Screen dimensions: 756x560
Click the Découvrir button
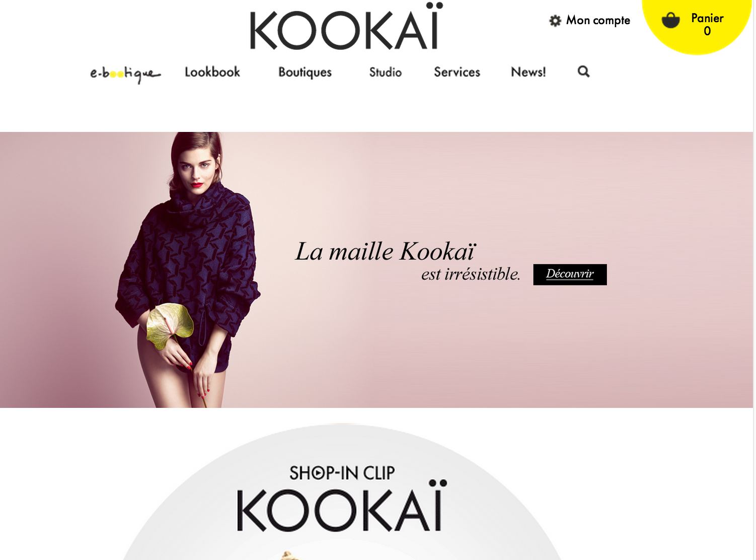[570, 274]
